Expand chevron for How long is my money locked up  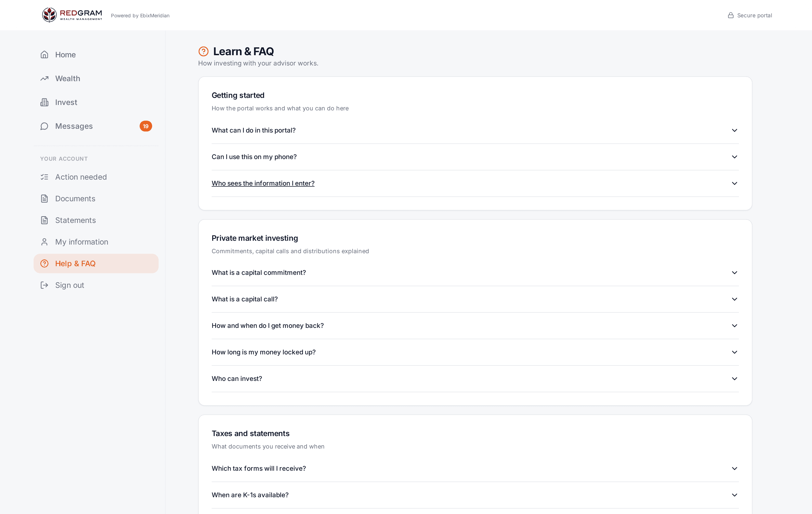tap(734, 352)
